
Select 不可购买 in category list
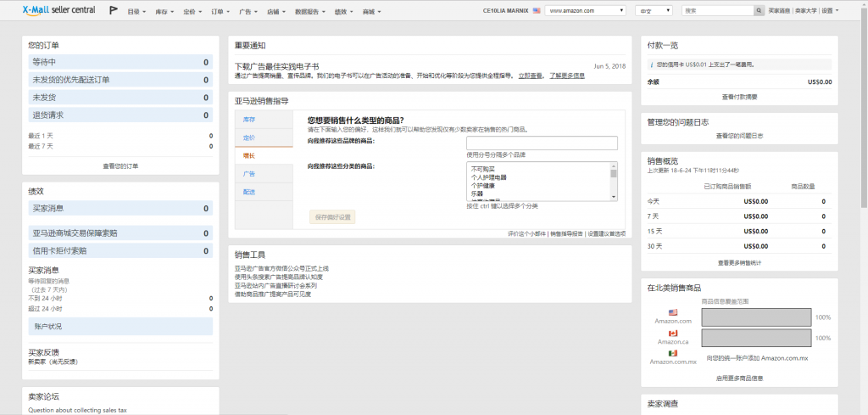[483, 169]
